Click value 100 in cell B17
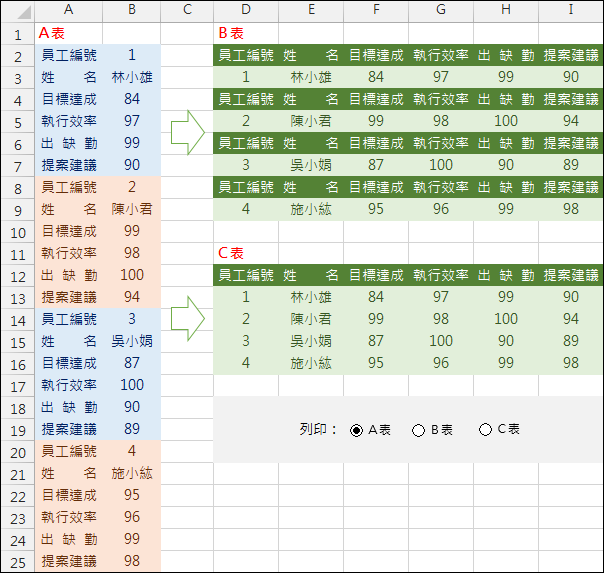 [132, 385]
